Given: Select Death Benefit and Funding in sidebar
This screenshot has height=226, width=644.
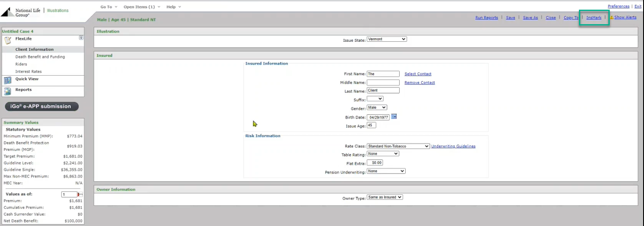Looking at the screenshot, I should point(40,57).
